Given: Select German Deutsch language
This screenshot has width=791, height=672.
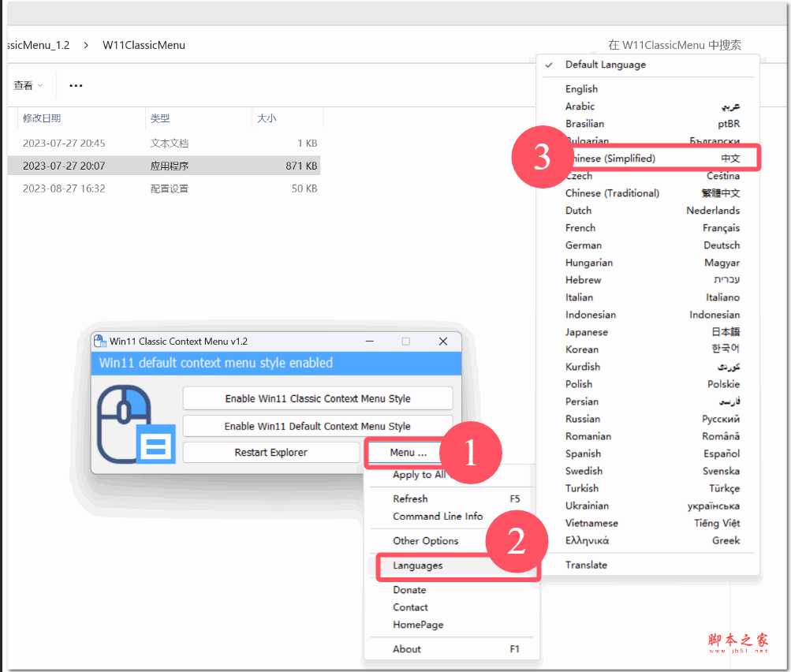Looking at the screenshot, I should (647, 245).
